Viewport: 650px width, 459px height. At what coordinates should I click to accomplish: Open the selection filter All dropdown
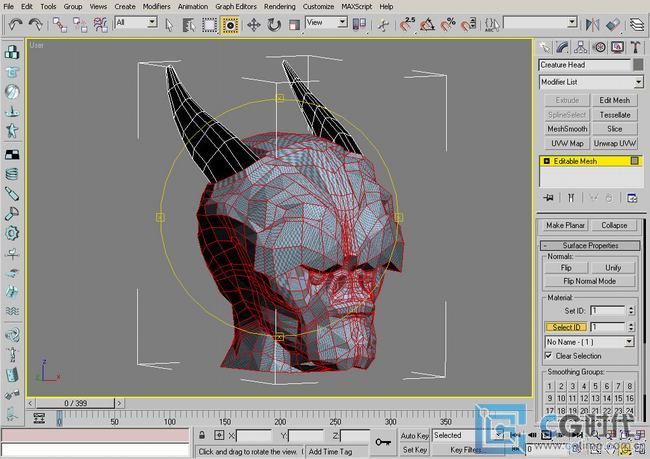136,22
